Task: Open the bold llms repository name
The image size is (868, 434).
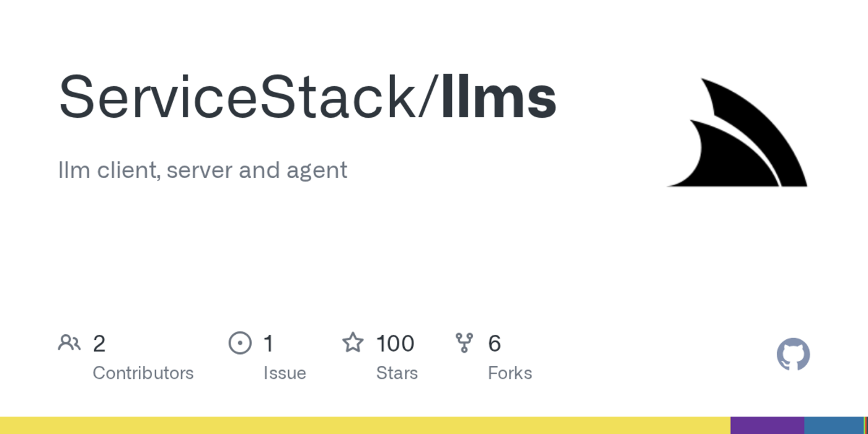Action: (498, 98)
